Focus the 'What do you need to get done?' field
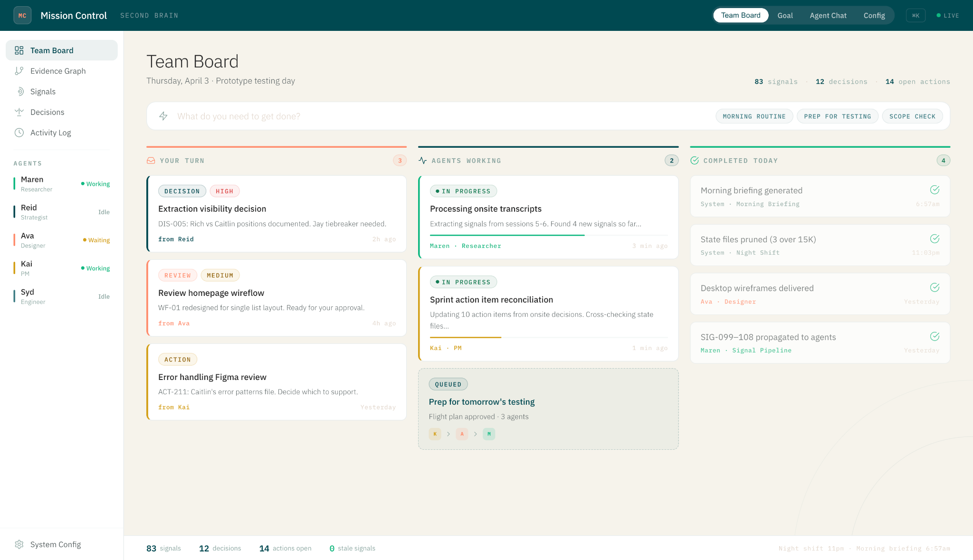Image resolution: width=973 pixels, height=560 pixels. click(442, 116)
